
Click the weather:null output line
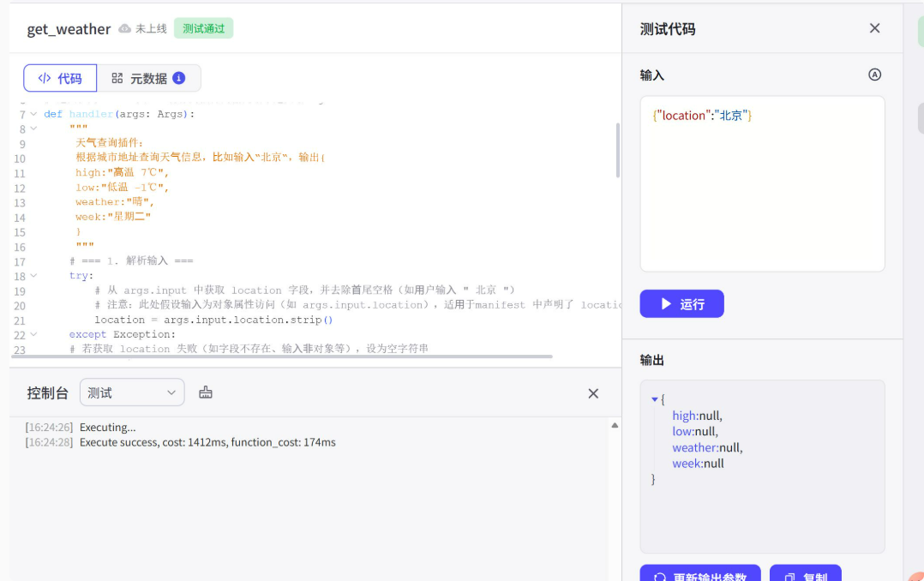pyautogui.click(x=708, y=448)
